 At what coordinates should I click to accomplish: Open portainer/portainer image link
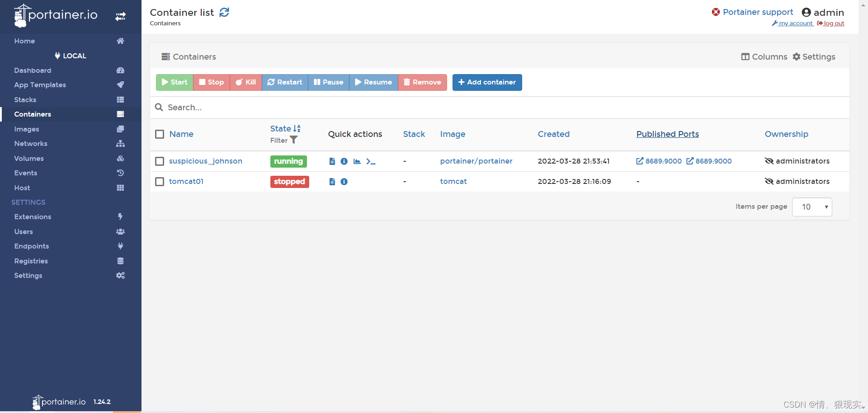click(476, 161)
